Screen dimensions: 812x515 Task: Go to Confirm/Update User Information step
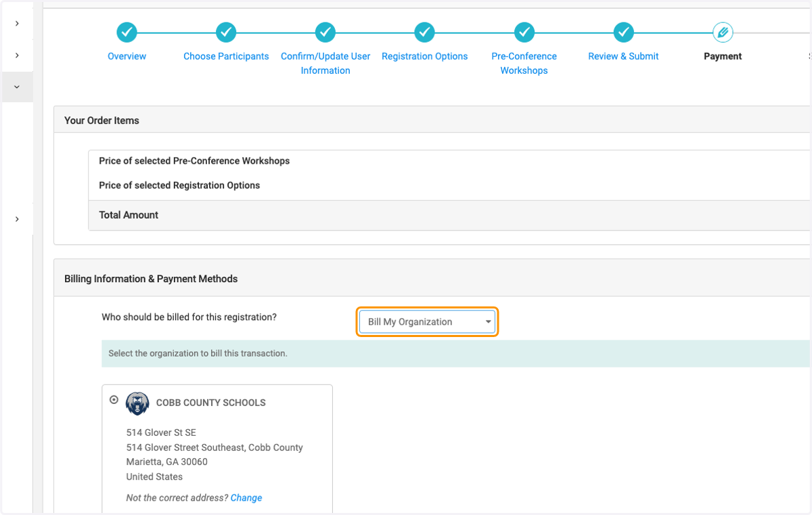pyautogui.click(x=325, y=63)
